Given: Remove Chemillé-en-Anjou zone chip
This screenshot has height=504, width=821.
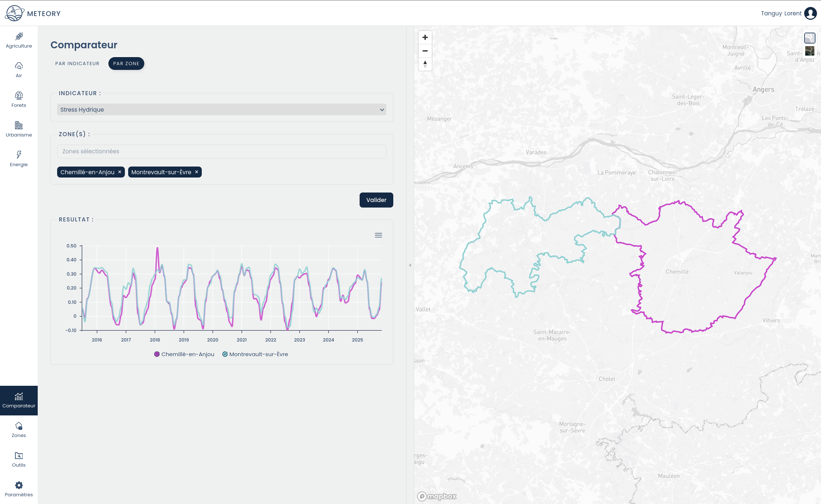Looking at the screenshot, I should tap(120, 172).
